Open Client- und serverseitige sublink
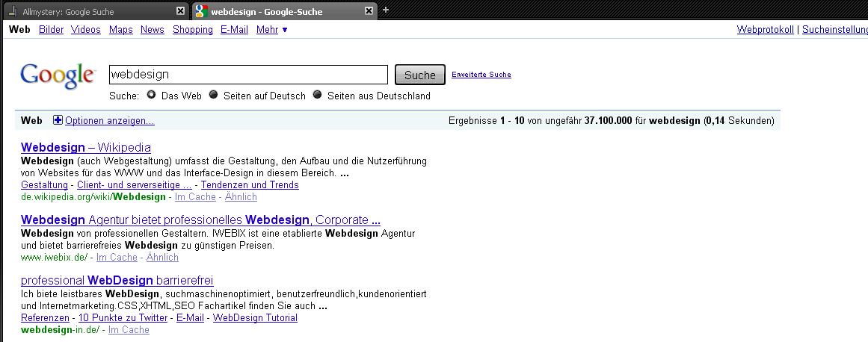 point(135,185)
